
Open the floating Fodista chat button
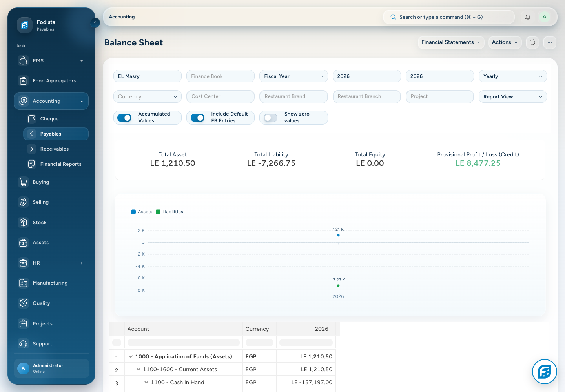tap(545, 372)
